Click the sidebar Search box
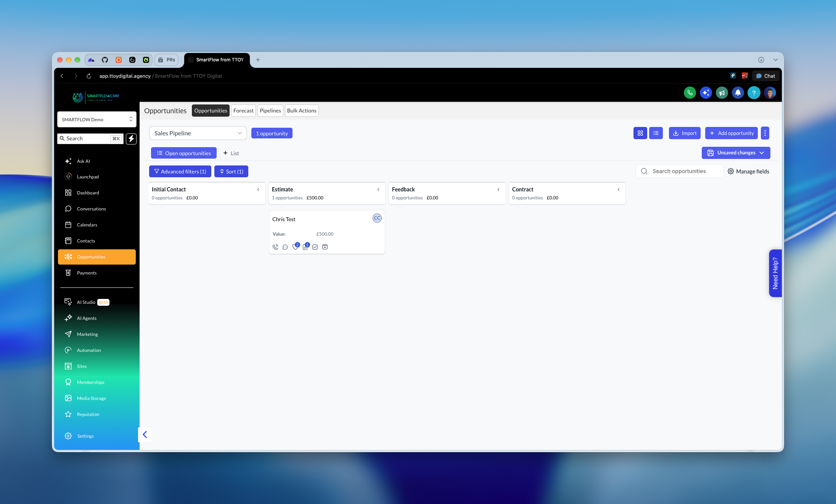This screenshot has width=836, height=504. click(x=90, y=139)
